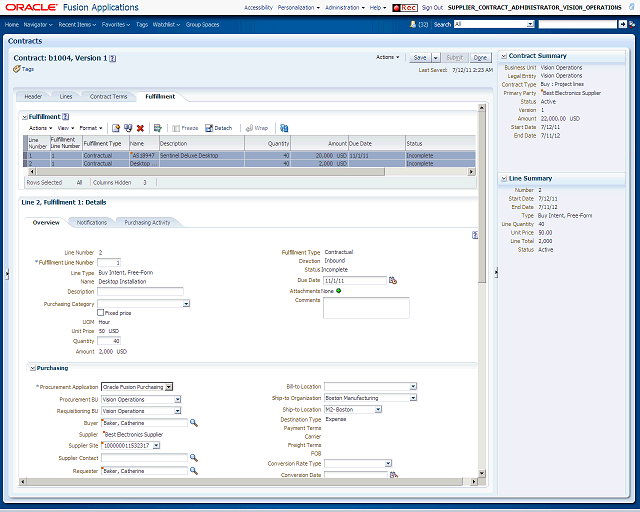640x512 pixels.
Task: Open the table Format menu
Action: [91, 128]
